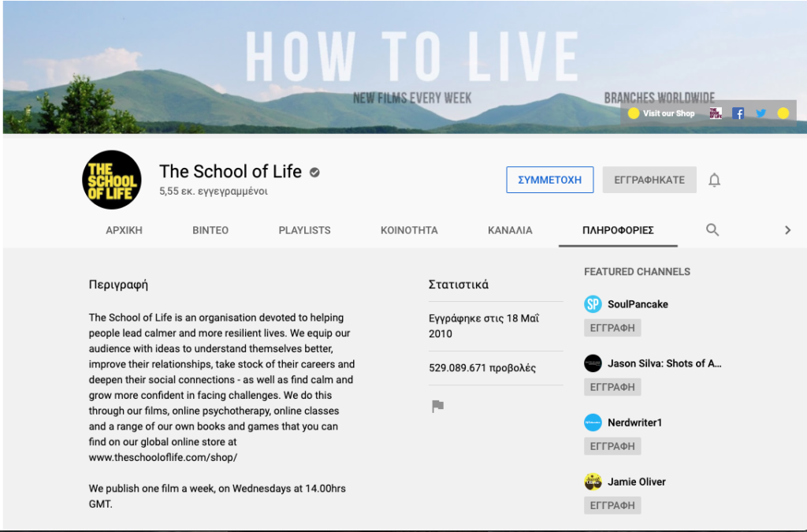The width and height of the screenshot is (807, 532).
Task: Open the ΚΑΝΑΛΙΑ tab
Action: coord(510,230)
